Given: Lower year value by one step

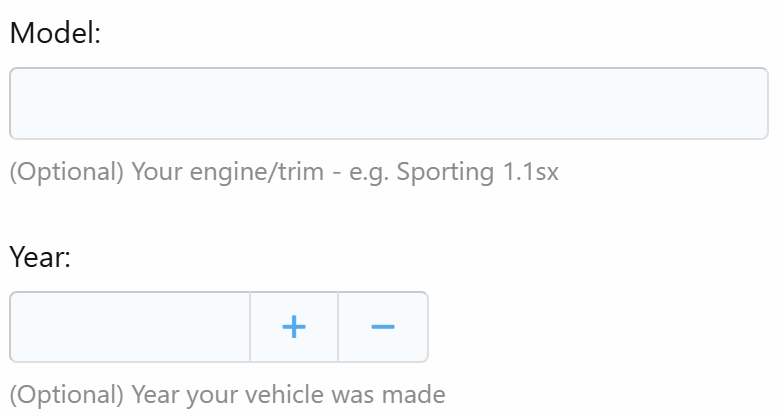Looking at the screenshot, I should coord(383,327).
